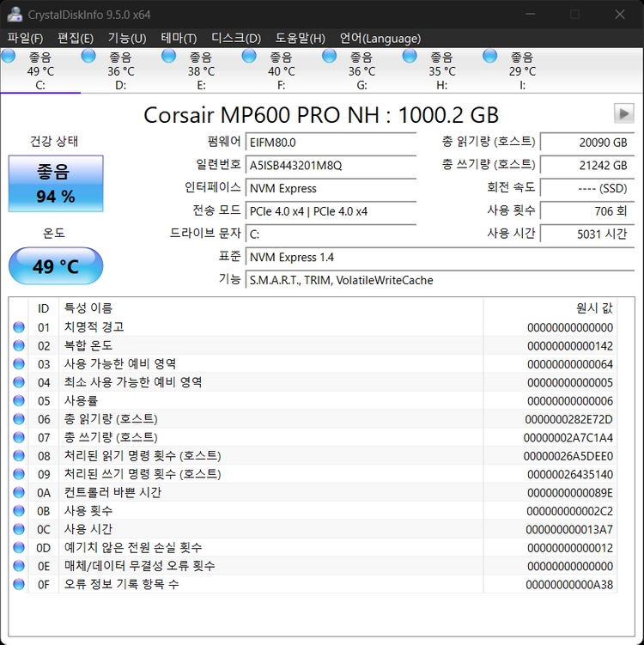Viewport: 644px width, 645px height.
Task: Select the 예기치 않은 전원 손실 횟수 row
Action: click(x=313, y=547)
